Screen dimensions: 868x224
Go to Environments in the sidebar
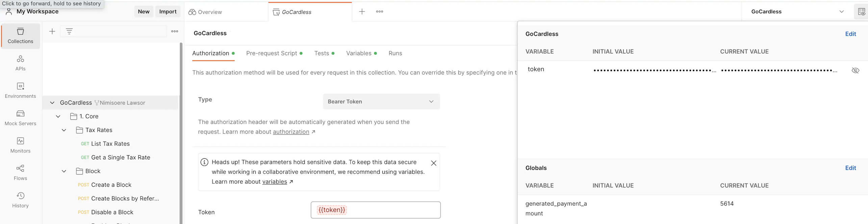20,90
